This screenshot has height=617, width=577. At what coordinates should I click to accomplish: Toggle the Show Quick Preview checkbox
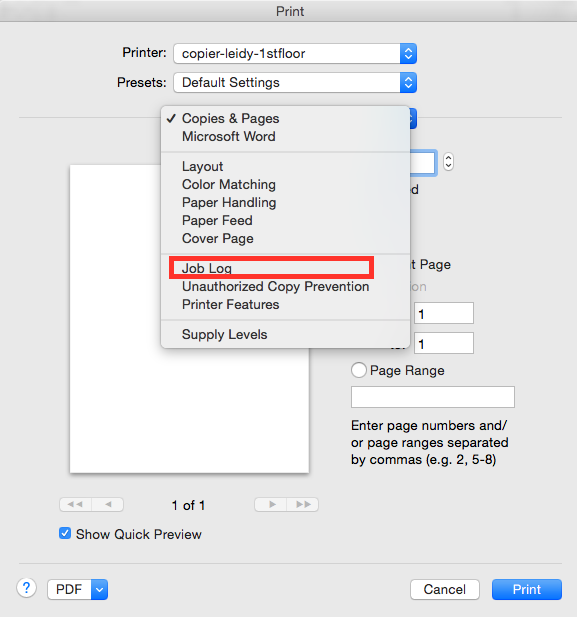65,534
